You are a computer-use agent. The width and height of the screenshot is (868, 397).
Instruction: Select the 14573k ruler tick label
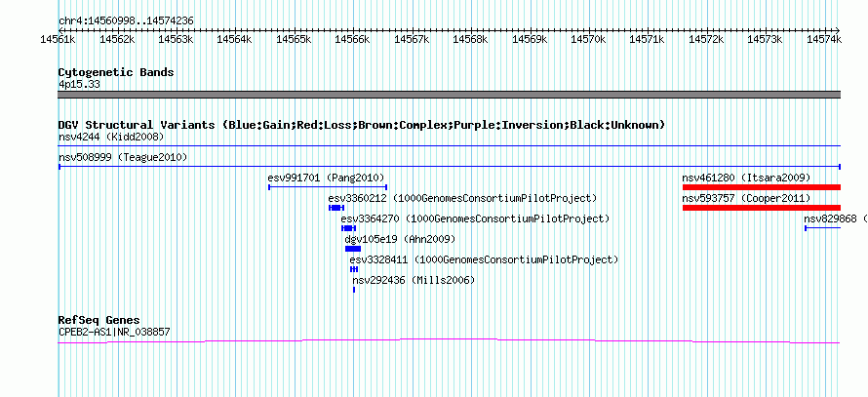pyautogui.click(x=766, y=39)
